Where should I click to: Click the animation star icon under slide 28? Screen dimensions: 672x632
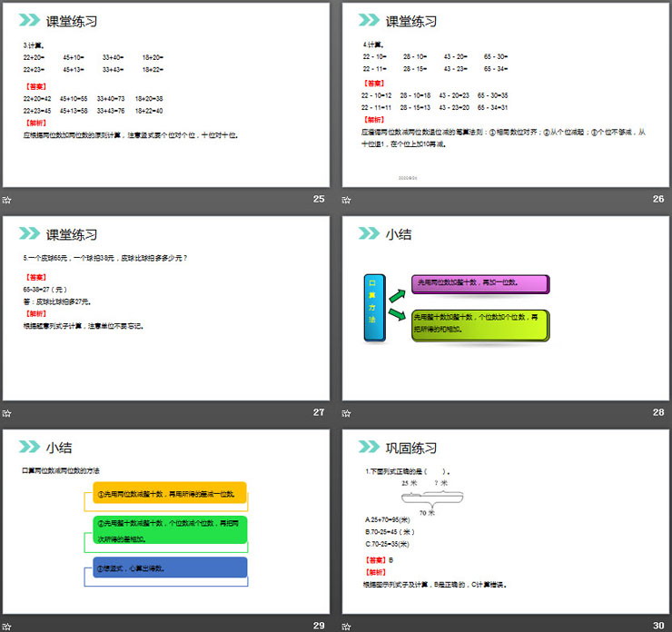tap(346, 413)
